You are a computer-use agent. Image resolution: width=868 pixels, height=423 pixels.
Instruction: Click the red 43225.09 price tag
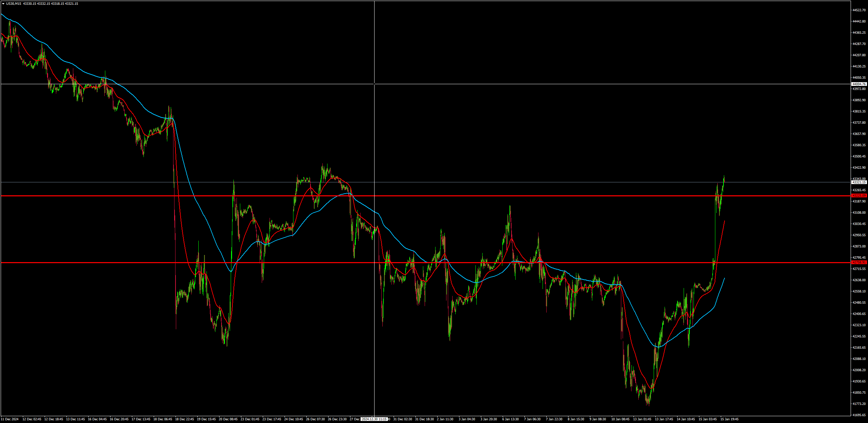click(x=859, y=196)
